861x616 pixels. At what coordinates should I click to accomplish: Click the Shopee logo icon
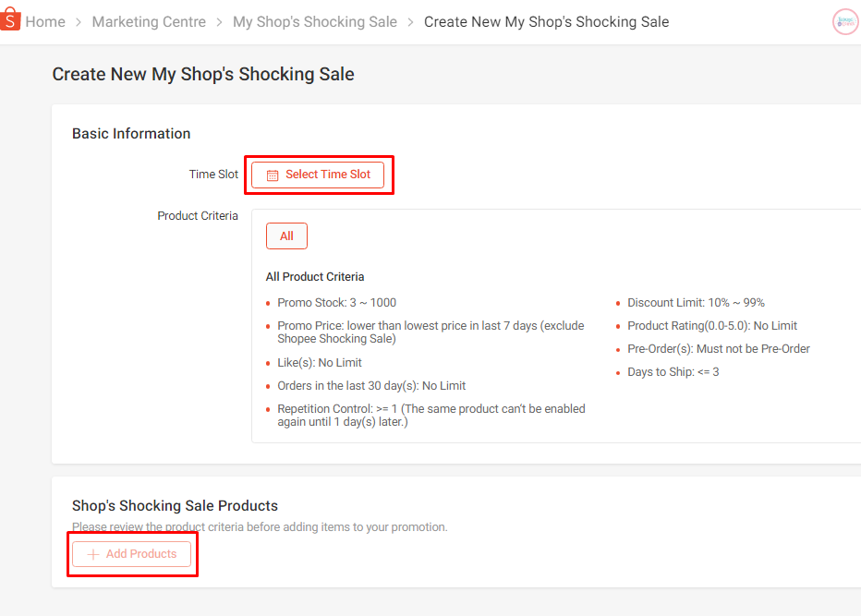(x=10, y=19)
